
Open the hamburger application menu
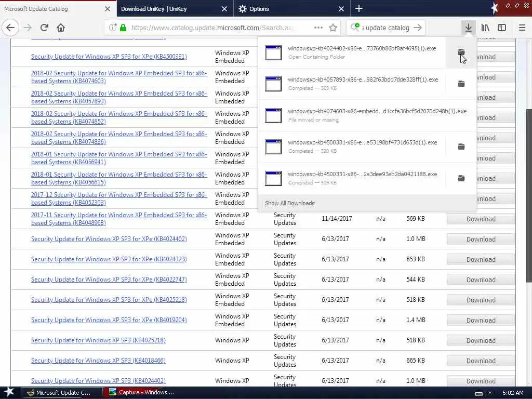click(x=522, y=28)
